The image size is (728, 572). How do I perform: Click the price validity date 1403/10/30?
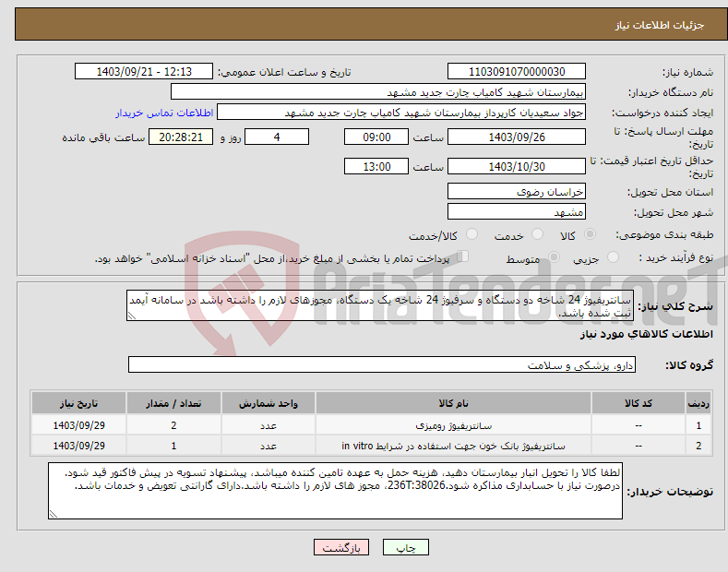pyautogui.click(x=517, y=166)
